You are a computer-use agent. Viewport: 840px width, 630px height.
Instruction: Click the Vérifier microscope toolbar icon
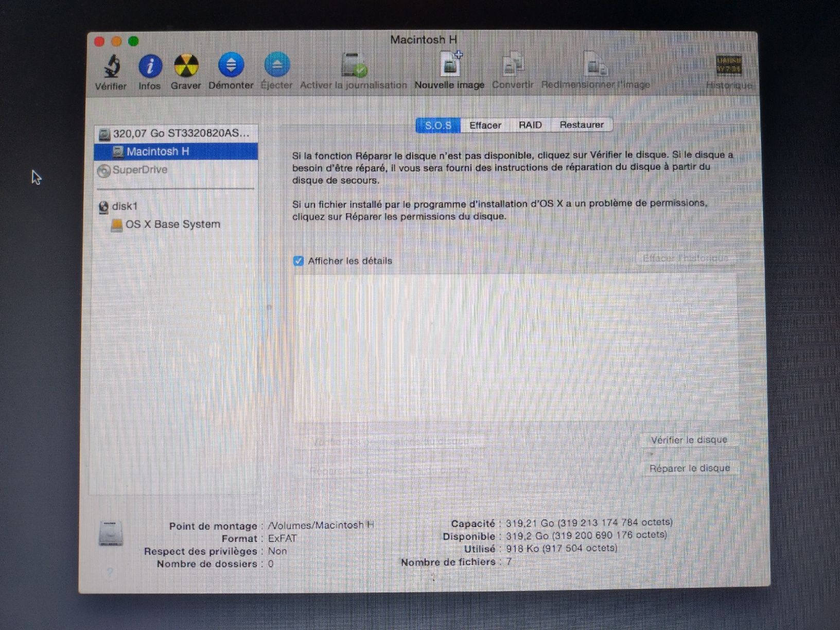(x=111, y=66)
